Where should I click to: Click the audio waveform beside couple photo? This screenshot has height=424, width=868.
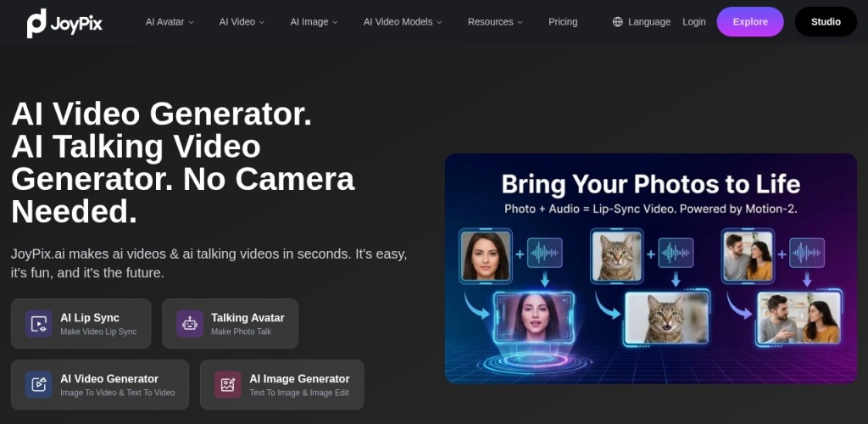tap(807, 253)
